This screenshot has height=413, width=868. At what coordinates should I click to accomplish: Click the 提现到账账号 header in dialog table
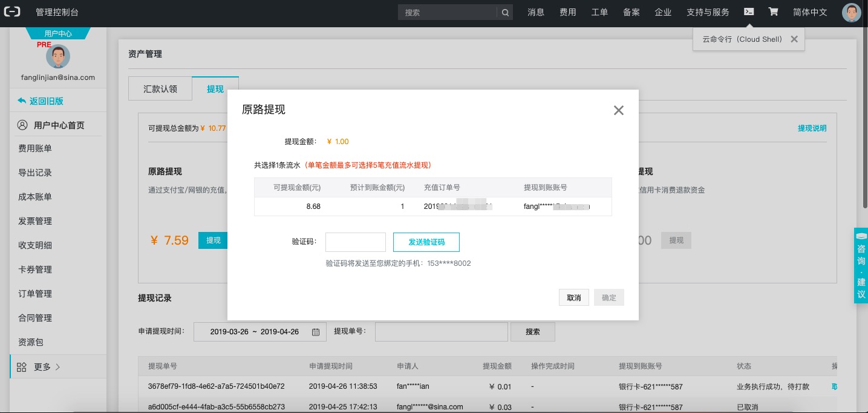coord(545,188)
